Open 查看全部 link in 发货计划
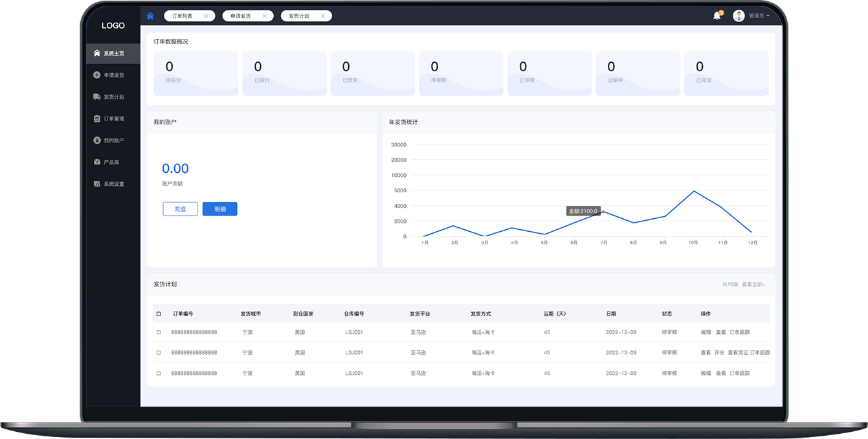 pyautogui.click(x=753, y=284)
